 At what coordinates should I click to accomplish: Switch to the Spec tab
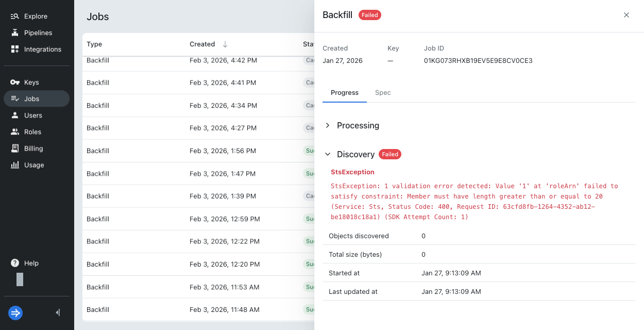point(383,93)
